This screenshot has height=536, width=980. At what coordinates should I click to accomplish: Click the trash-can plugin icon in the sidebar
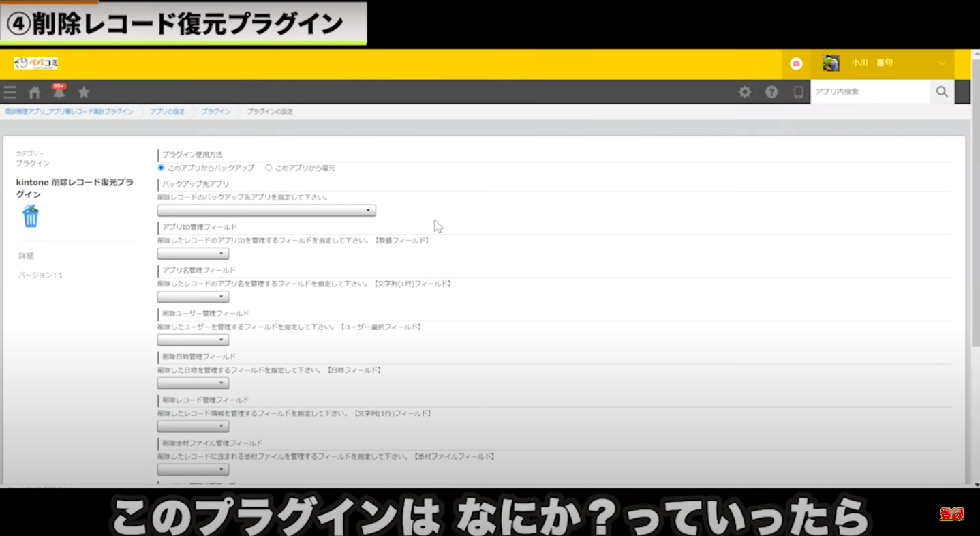[x=30, y=215]
